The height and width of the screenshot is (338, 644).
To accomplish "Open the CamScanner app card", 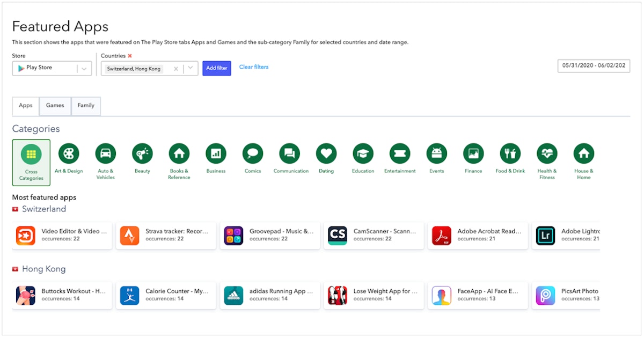I will point(374,235).
